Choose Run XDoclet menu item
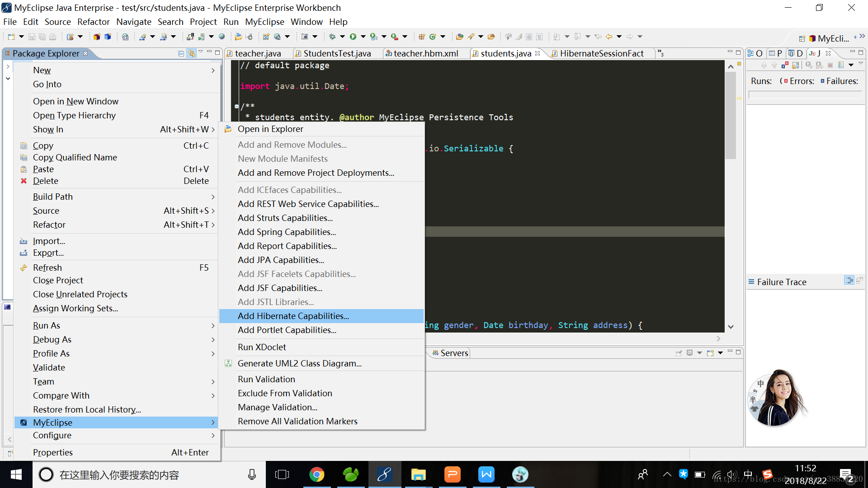The image size is (868, 488). 321,347
